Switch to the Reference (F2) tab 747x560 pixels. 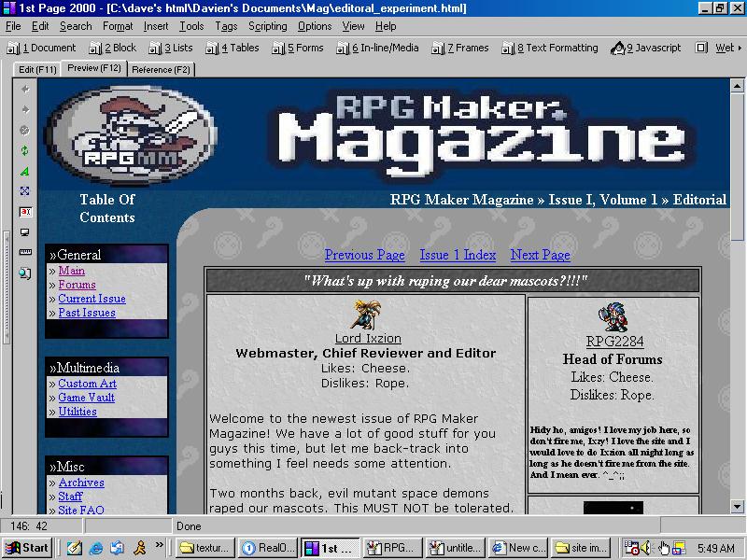tap(161, 69)
